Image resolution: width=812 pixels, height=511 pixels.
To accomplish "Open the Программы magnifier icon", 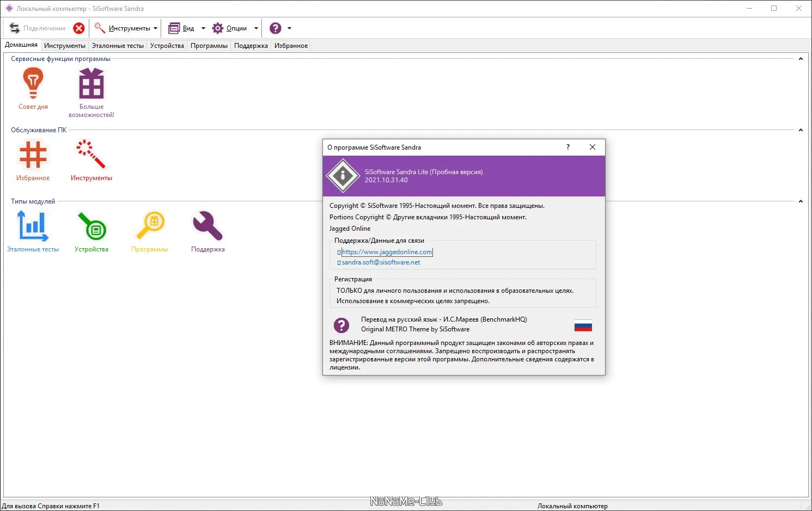I will click(150, 226).
